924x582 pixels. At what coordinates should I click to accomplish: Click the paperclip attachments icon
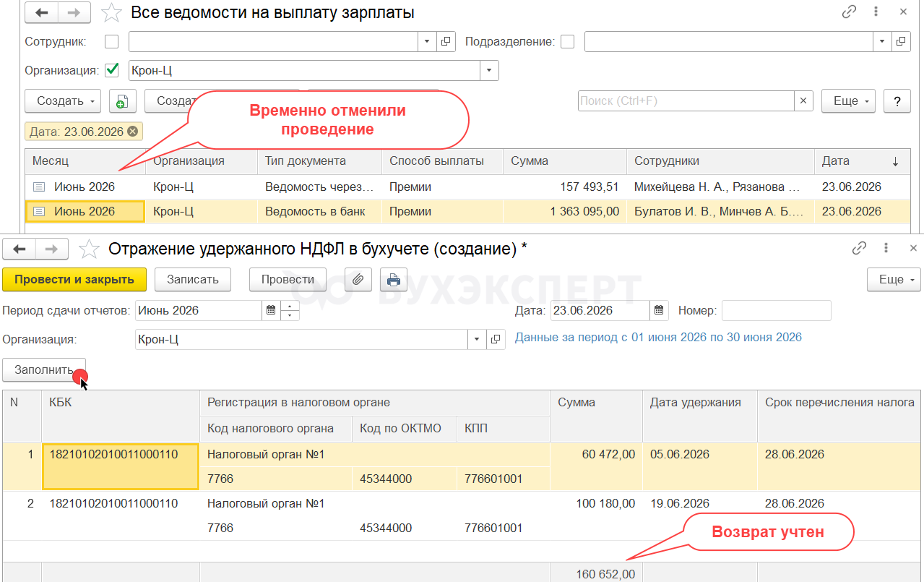click(358, 279)
